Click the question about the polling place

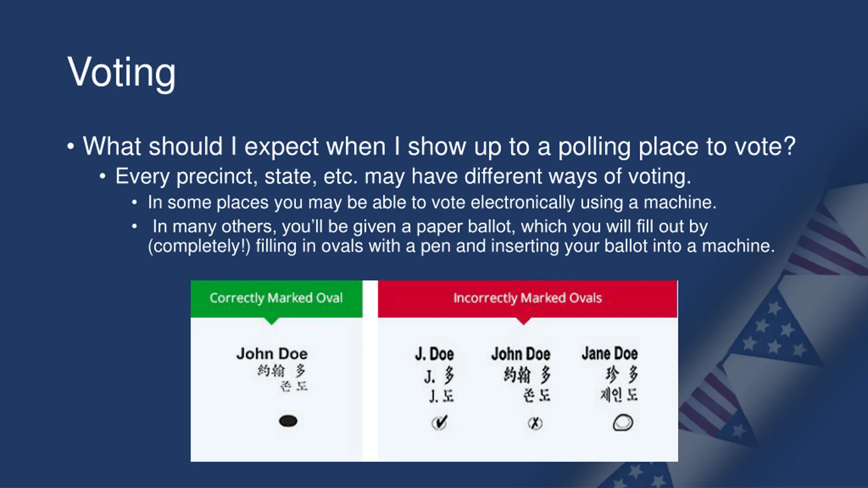tap(439, 146)
